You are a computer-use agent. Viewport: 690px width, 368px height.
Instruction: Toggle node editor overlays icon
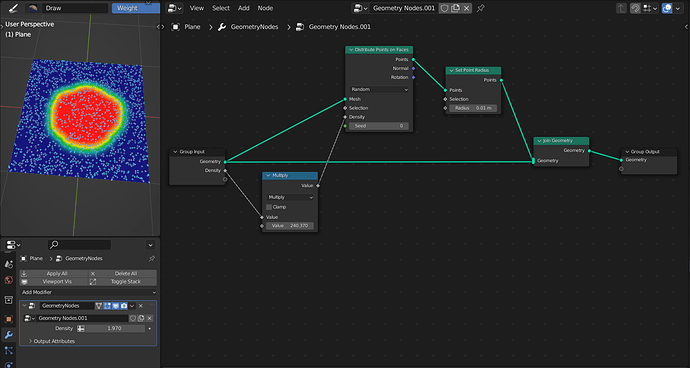(x=667, y=8)
